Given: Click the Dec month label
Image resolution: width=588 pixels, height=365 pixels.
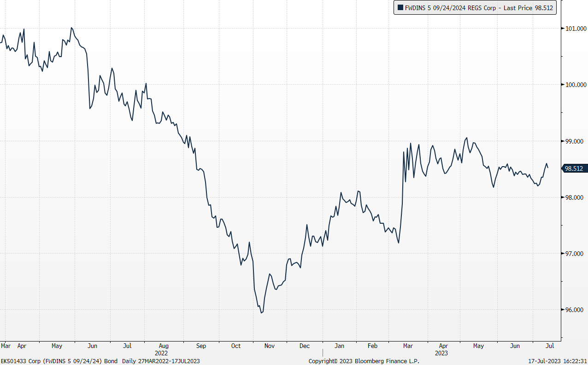Looking at the screenshot, I should (305, 346).
